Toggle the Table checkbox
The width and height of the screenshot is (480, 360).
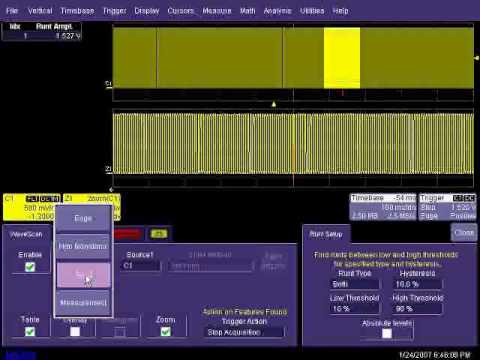tap(30, 331)
